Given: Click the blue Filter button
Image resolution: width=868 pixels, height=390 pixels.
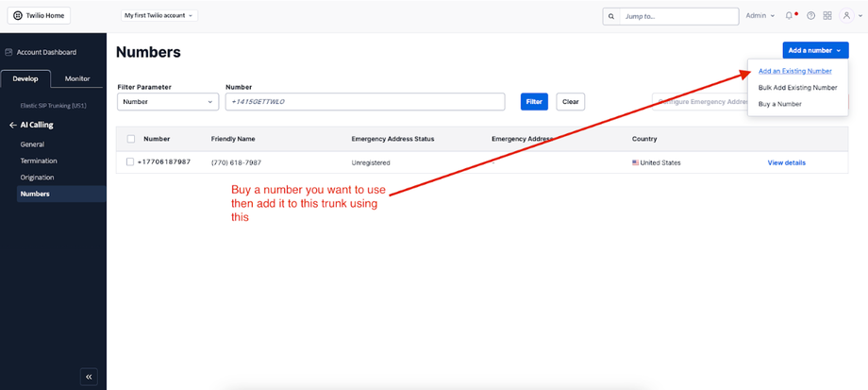Looking at the screenshot, I should (x=534, y=102).
